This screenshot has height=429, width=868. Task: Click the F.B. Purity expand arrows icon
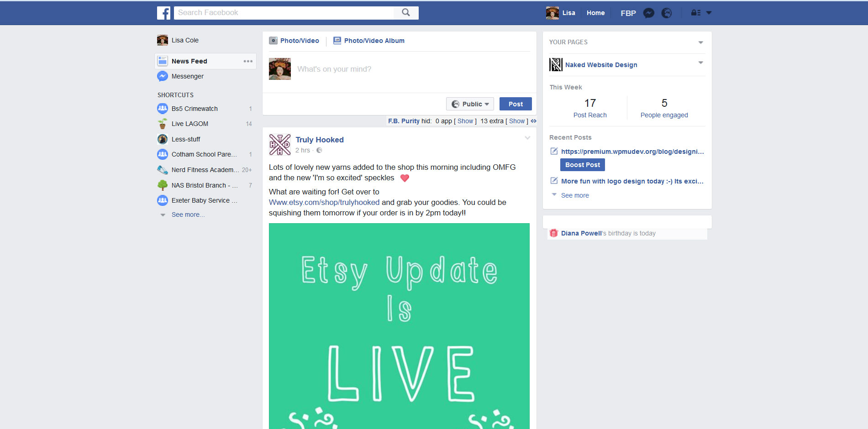tap(533, 121)
